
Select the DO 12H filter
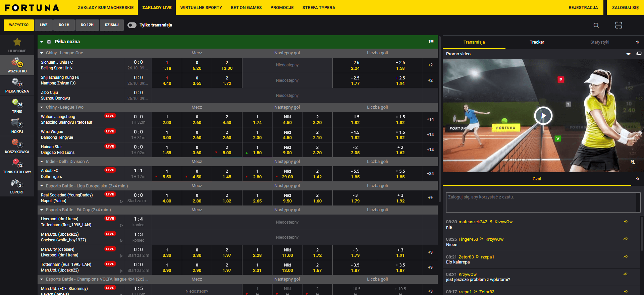click(87, 25)
